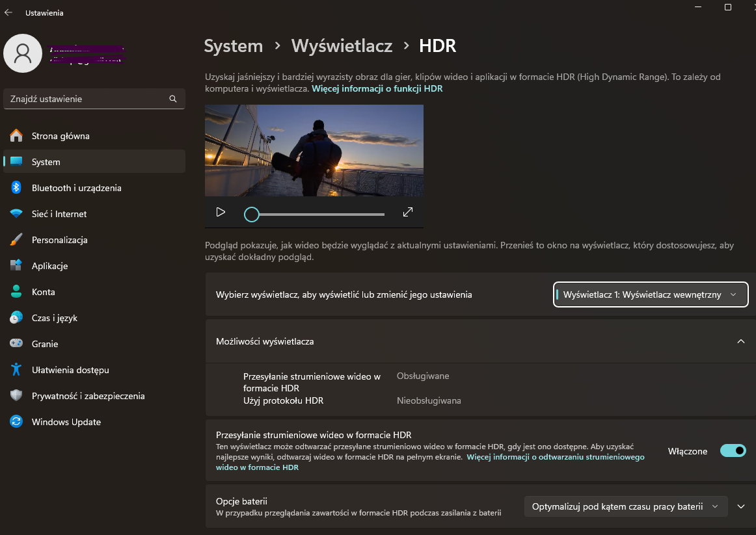Click the back arrow in the title bar
Image resolution: width=756 pixels, height=535 pixels.
[8, 12]
